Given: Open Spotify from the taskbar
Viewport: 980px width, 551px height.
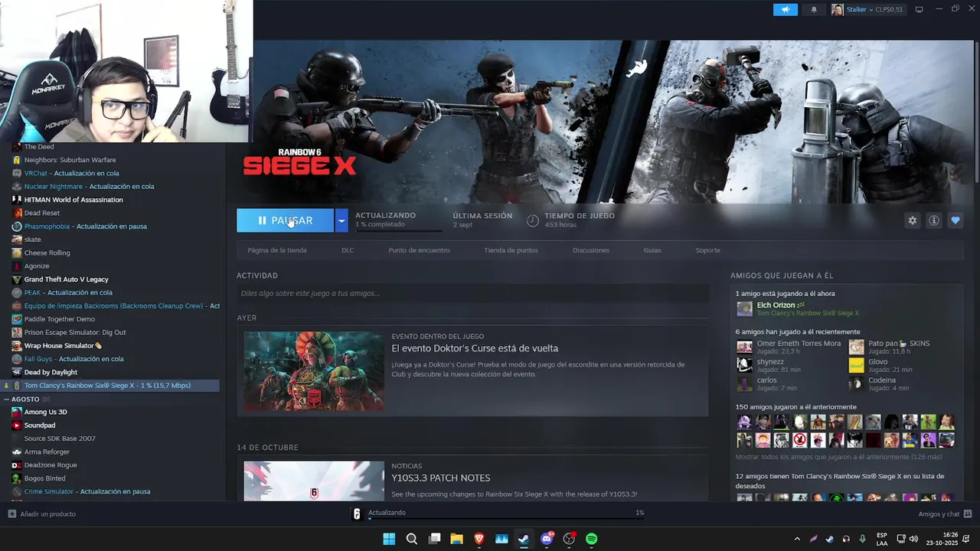Looking at the screenshot, I should (x=592, y=539).
